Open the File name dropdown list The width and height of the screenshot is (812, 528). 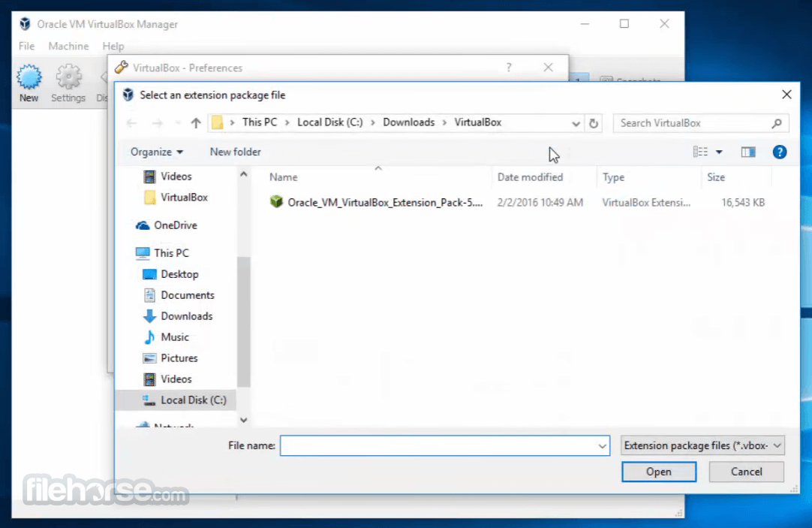click(x=602, y=445)
